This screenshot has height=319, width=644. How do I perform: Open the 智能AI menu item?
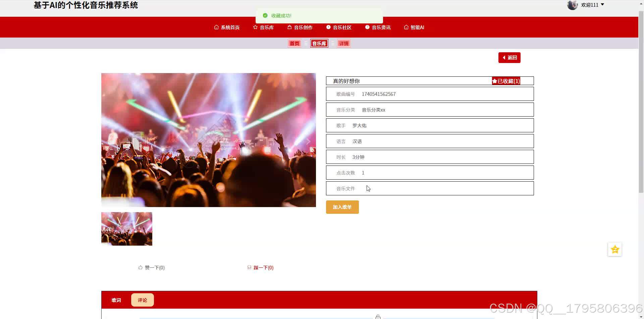tap(414, 27)
